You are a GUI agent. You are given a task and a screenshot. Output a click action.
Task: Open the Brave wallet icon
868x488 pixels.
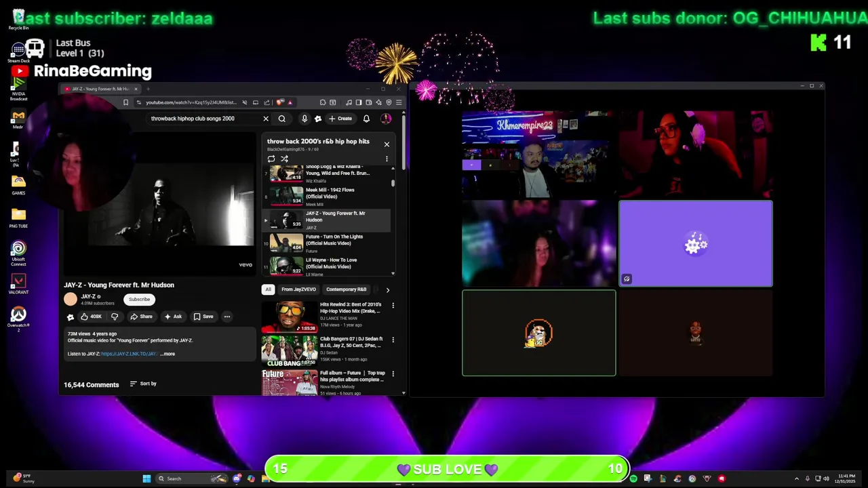(x=369, y=102)
